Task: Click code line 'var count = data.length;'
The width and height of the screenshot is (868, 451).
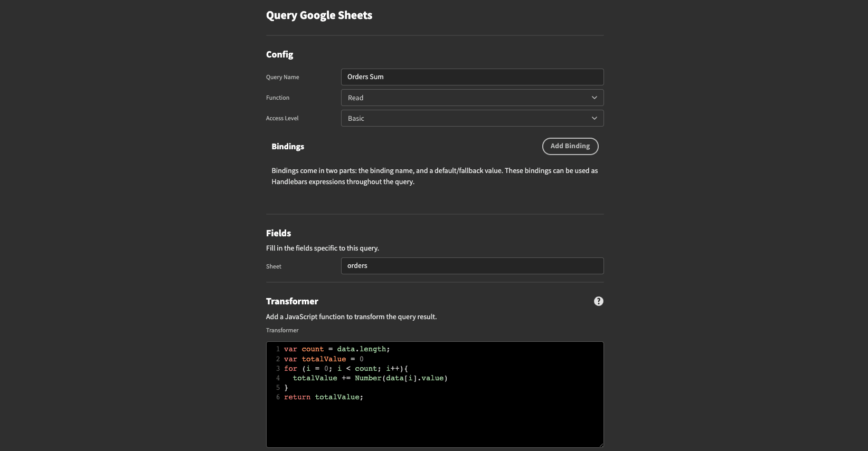Action: pos(337,349)
